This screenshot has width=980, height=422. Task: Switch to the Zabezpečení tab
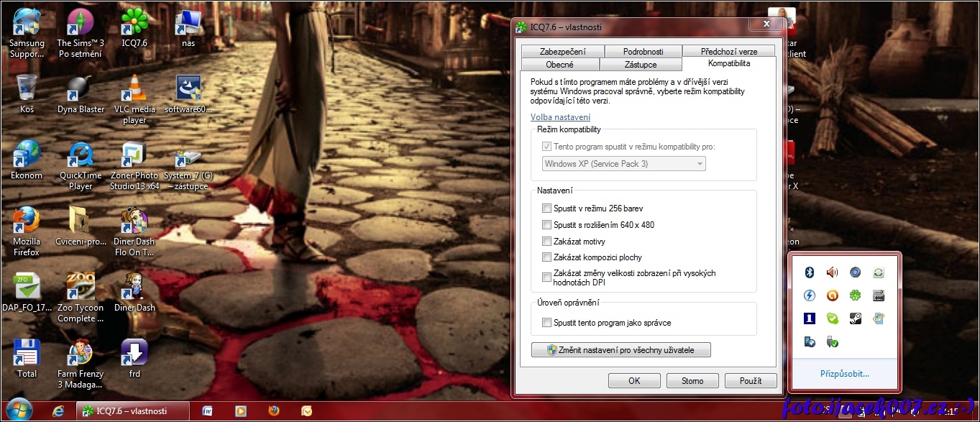(562, 52)
